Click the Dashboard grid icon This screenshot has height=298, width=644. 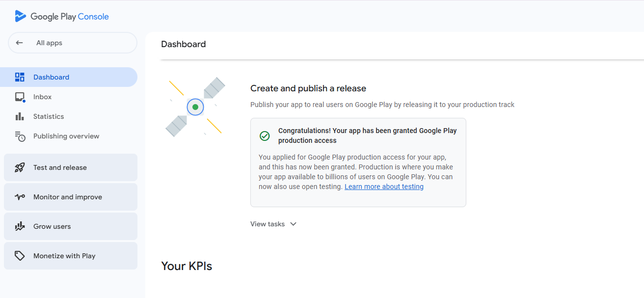(20, 77)
